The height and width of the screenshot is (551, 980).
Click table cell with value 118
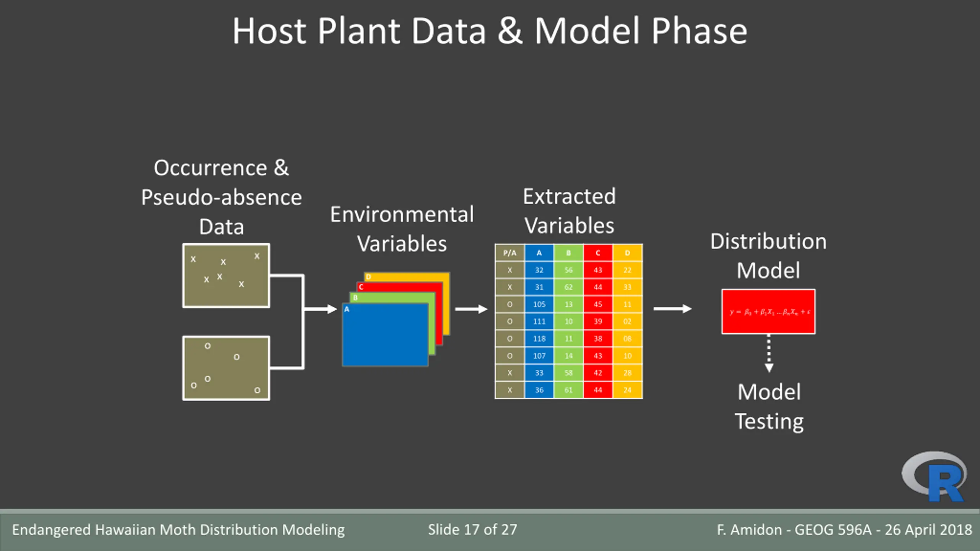click(x=539, y=339)
